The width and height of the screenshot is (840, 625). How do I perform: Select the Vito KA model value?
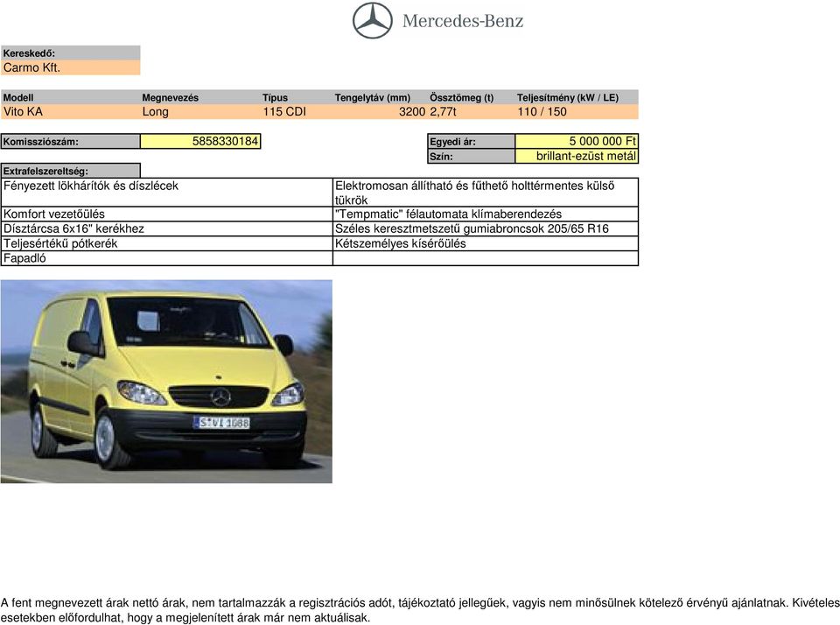[23, 111]
